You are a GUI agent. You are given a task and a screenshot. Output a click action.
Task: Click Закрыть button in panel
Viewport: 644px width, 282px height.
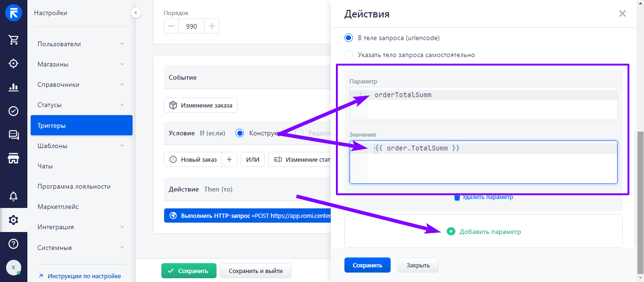coord(418,265)
